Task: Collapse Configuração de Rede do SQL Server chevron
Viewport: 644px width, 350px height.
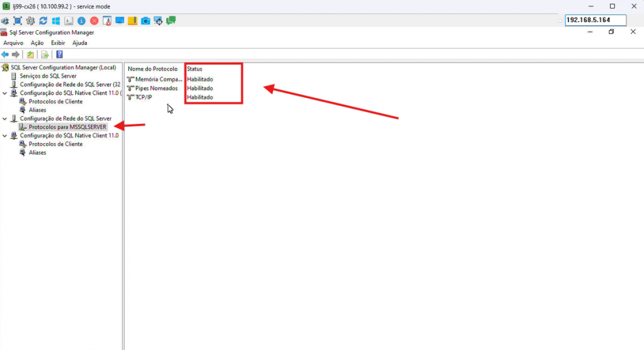Action: 5,119
